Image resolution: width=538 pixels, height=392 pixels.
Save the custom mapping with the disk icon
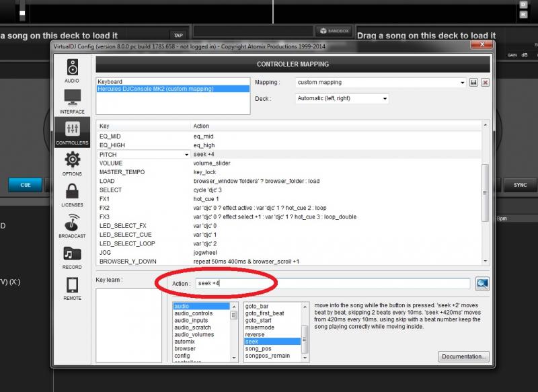point(473,82)
